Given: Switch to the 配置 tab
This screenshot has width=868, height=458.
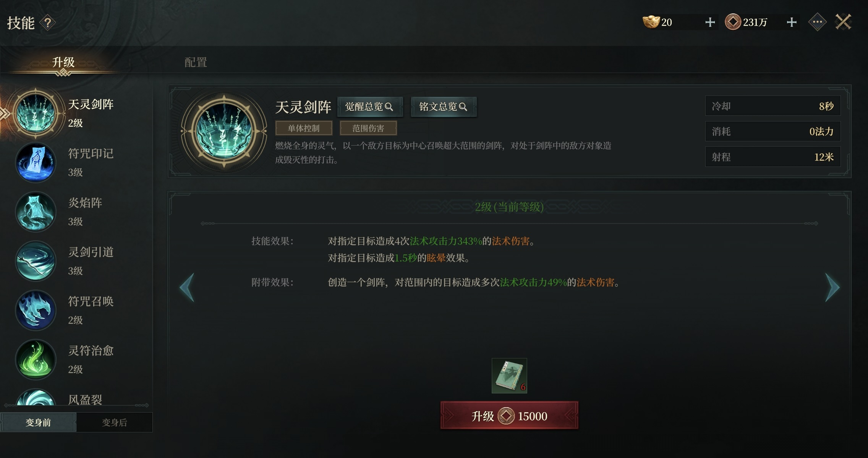Looking at the screenshot, I should pyautogui.click(x=196, y=62).
